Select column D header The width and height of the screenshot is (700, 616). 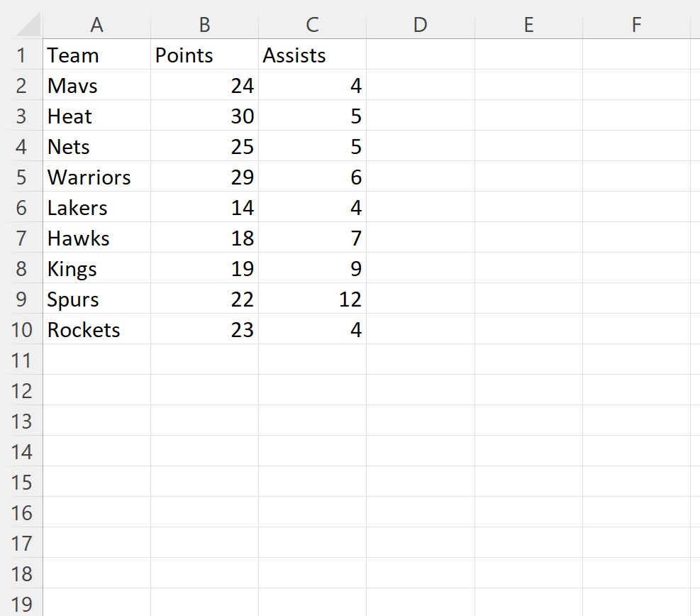pos(421,25)
